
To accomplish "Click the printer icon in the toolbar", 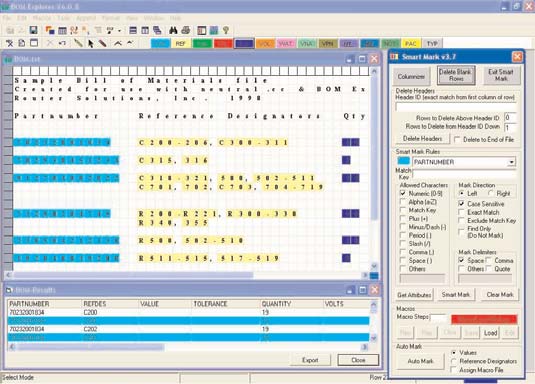I will tap(186, 30).
